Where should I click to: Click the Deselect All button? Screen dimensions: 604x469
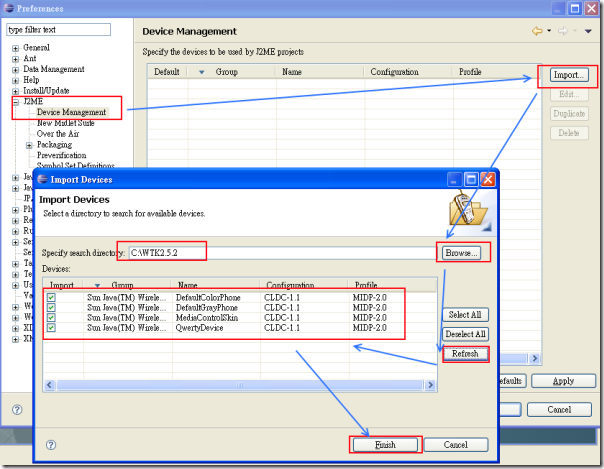click(465, 334)
